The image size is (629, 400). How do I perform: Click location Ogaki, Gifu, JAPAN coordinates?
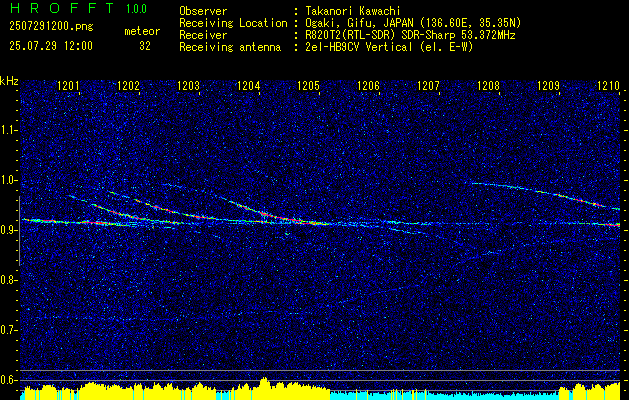413,23
